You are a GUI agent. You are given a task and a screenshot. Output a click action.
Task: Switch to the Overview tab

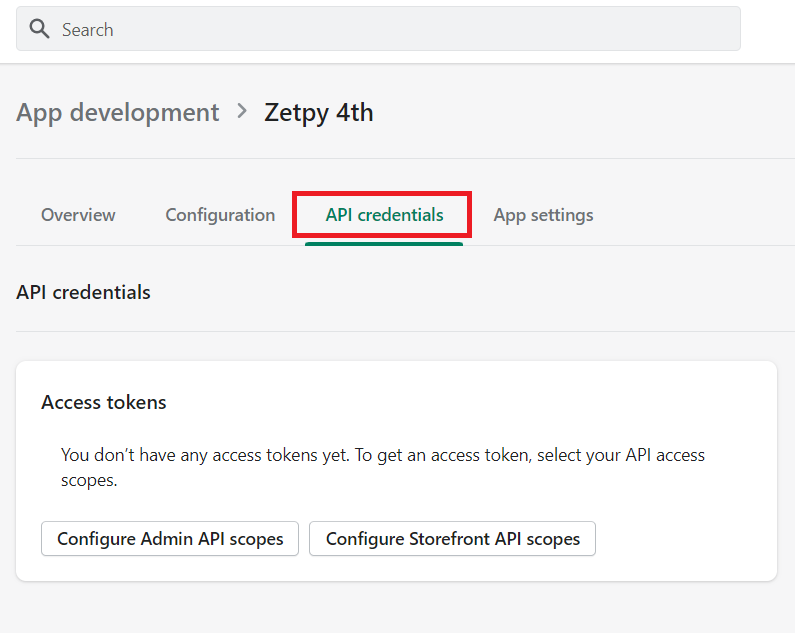(x=78, y=215)
